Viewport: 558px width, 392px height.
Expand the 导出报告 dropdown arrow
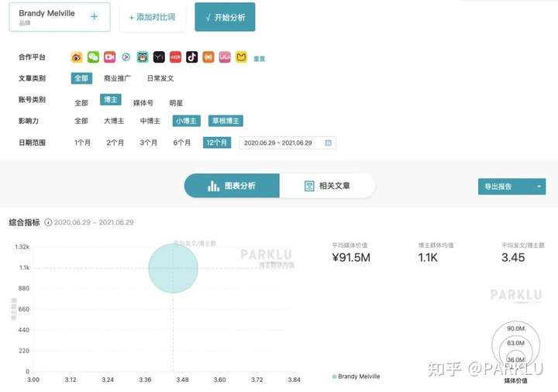[x=539, y=187]
